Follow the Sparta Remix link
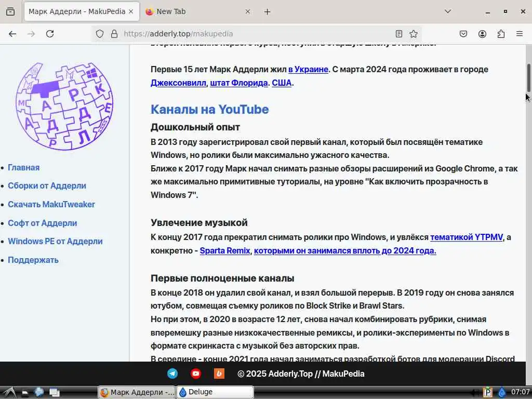532x399 pixels. [224, 251]
